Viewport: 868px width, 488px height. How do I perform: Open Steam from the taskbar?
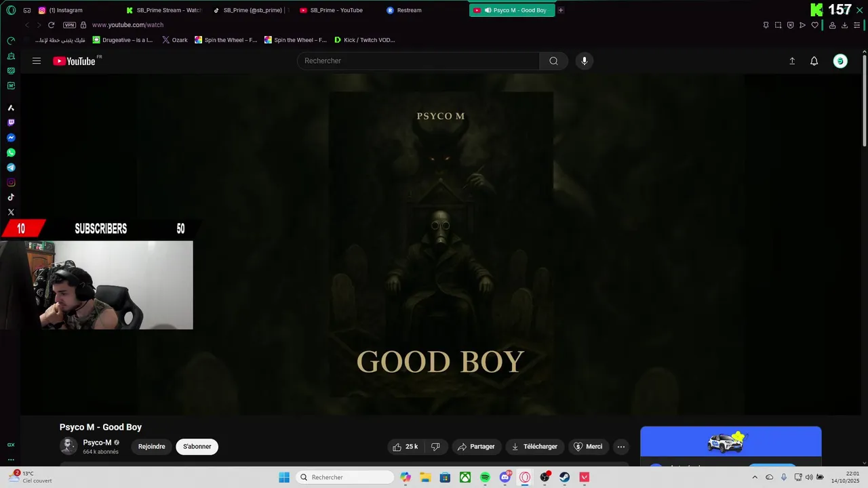(x=564, y=477)
